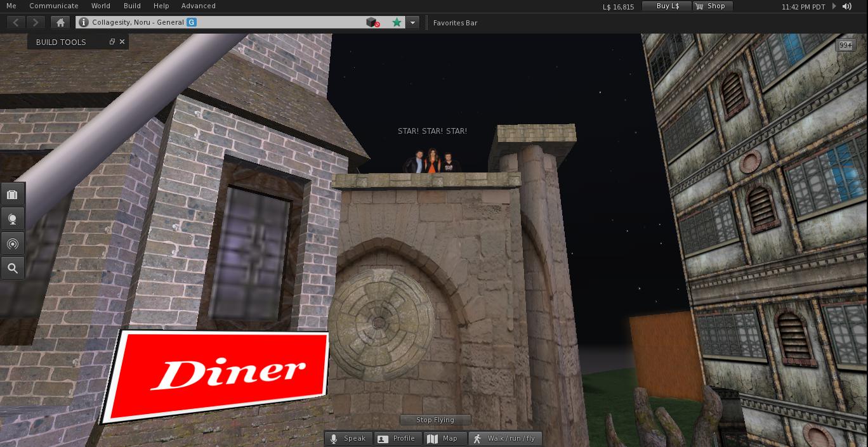Click the General maturity rating G badge
The height and width of the screenshot is (447, 868).
[191, 22]
